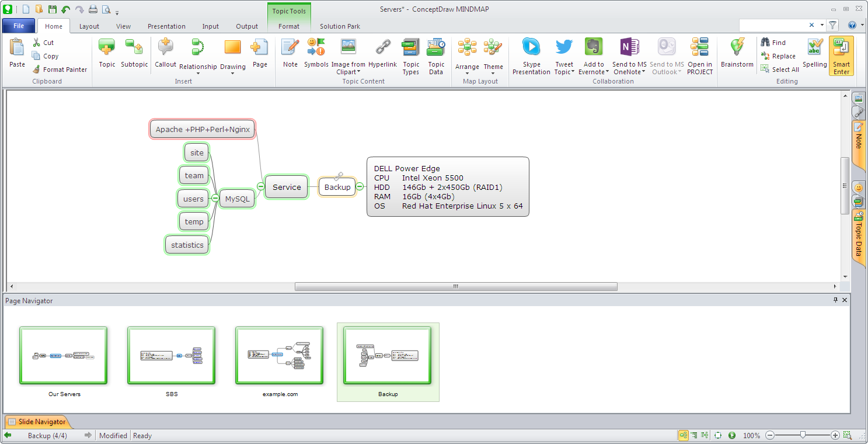The image size is (868, 444).
Task: Cut the selected topic
Action: [43, 43]
